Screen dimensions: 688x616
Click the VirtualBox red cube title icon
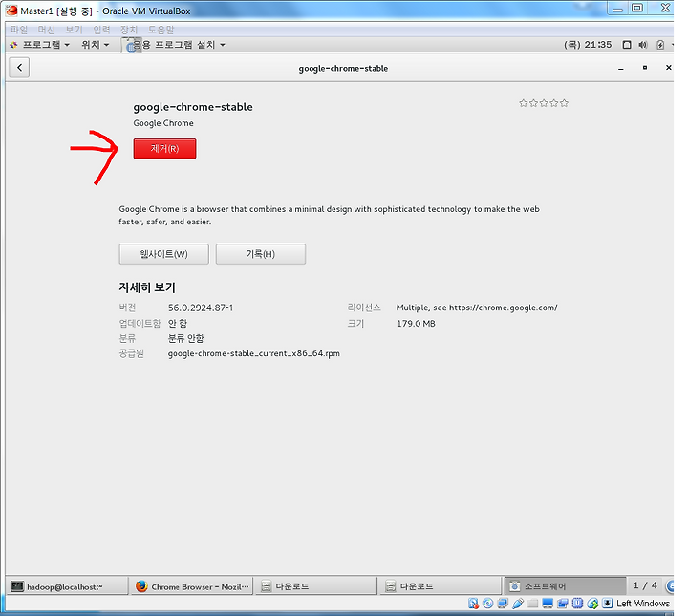[x=11, y=11]
